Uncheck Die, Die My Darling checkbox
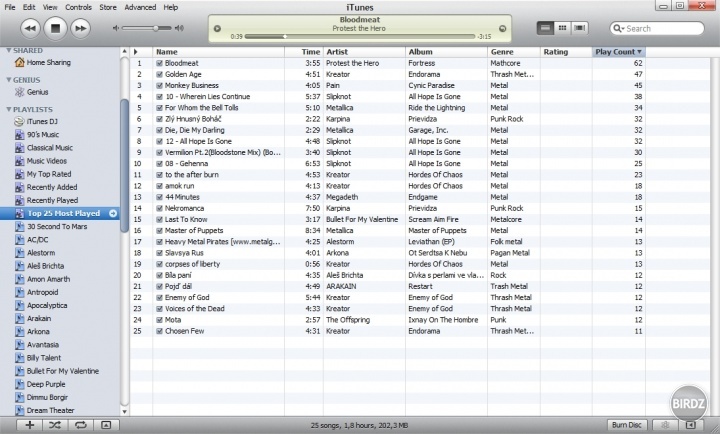This screenshot has width=720, height=434. point(159,130)
